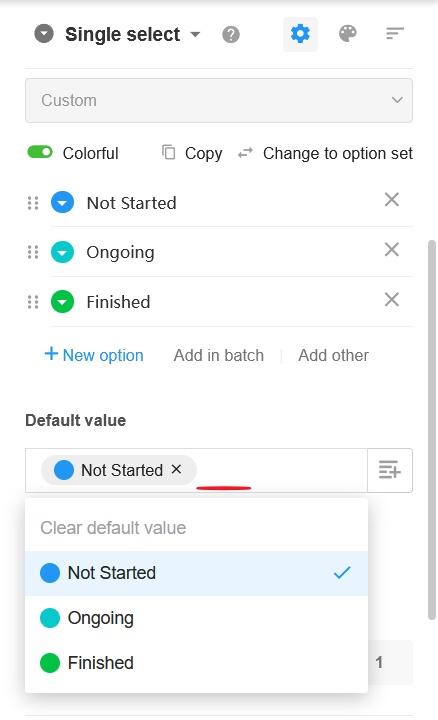Click the drag handle beside Finished

[33, 302]
